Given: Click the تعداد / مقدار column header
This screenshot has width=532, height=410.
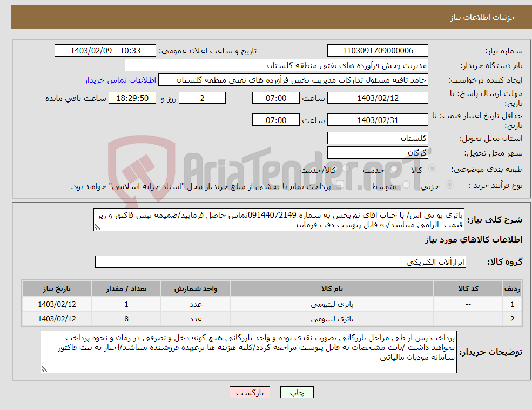Looking at the screenshot, I should click(126, 288).
